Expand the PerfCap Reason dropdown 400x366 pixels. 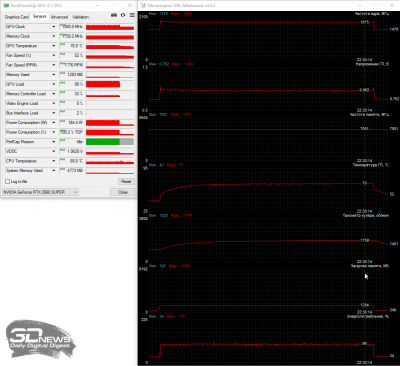[x=54, y=142]
